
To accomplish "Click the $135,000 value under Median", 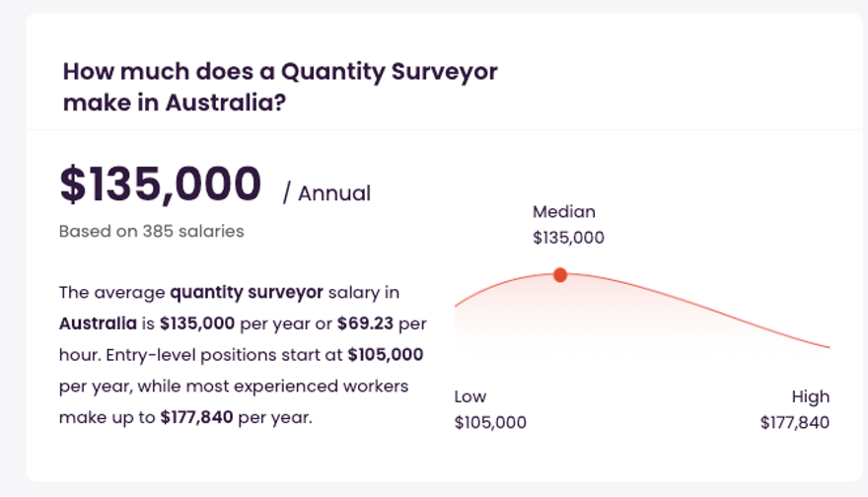I will 568,238.
